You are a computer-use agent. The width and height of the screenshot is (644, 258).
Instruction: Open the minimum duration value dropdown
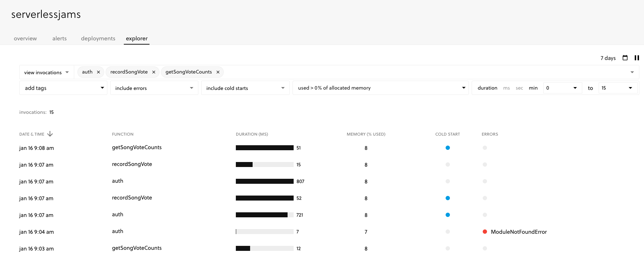[x=563, y=88]
